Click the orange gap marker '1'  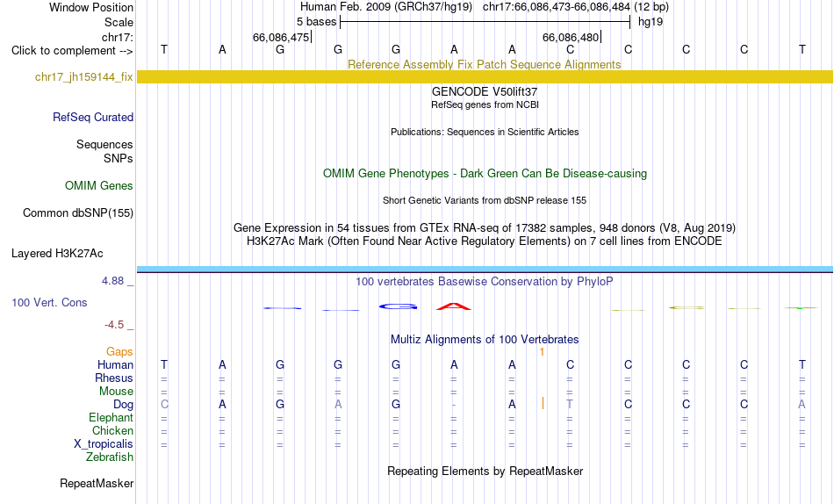click(542, 352)
